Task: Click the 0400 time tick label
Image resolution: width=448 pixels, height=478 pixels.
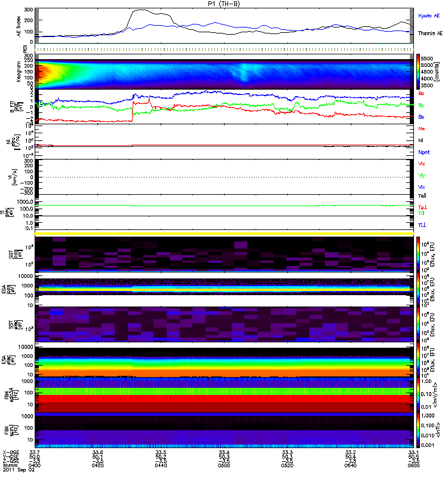Action: click(35, 465)
